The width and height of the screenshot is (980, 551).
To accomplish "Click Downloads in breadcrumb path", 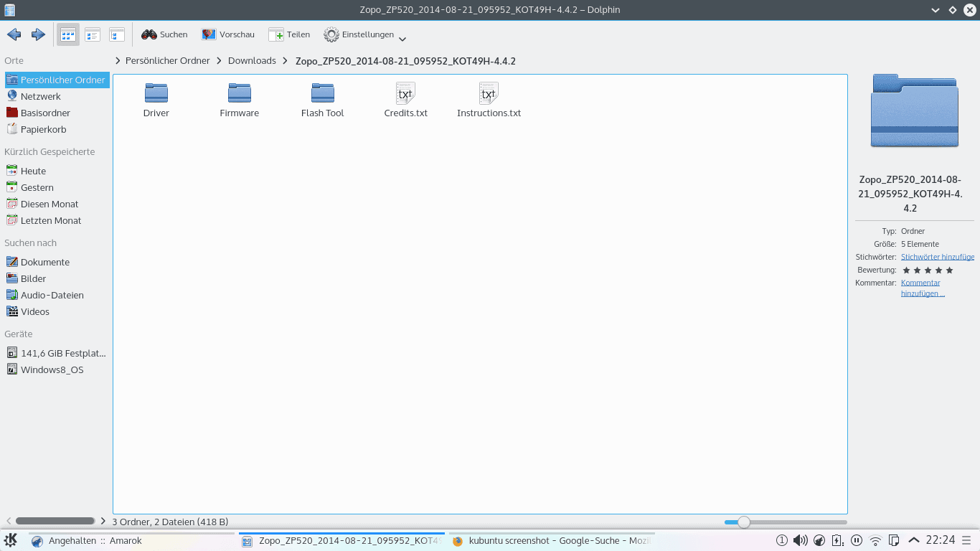I will click(x=252, y=61).
